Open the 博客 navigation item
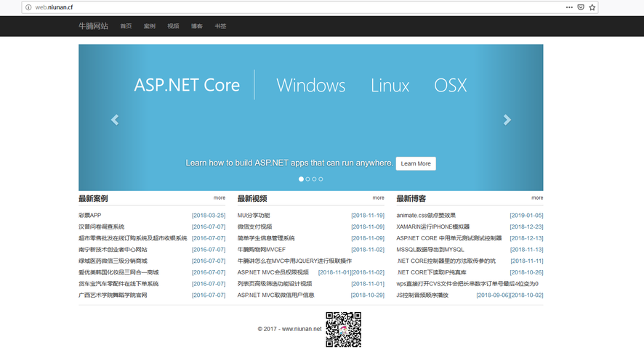The image size is (644, 363). pos(197,26)
